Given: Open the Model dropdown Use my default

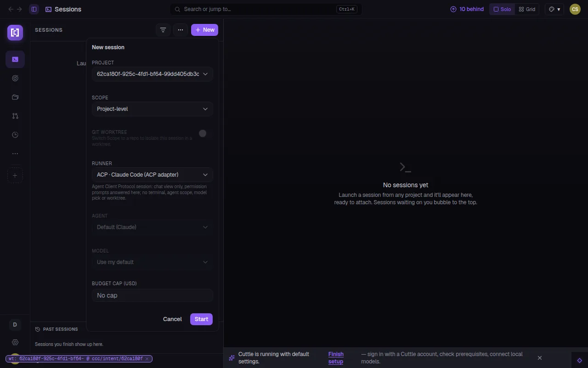Looking at the screenshot, I should (152, 262).
